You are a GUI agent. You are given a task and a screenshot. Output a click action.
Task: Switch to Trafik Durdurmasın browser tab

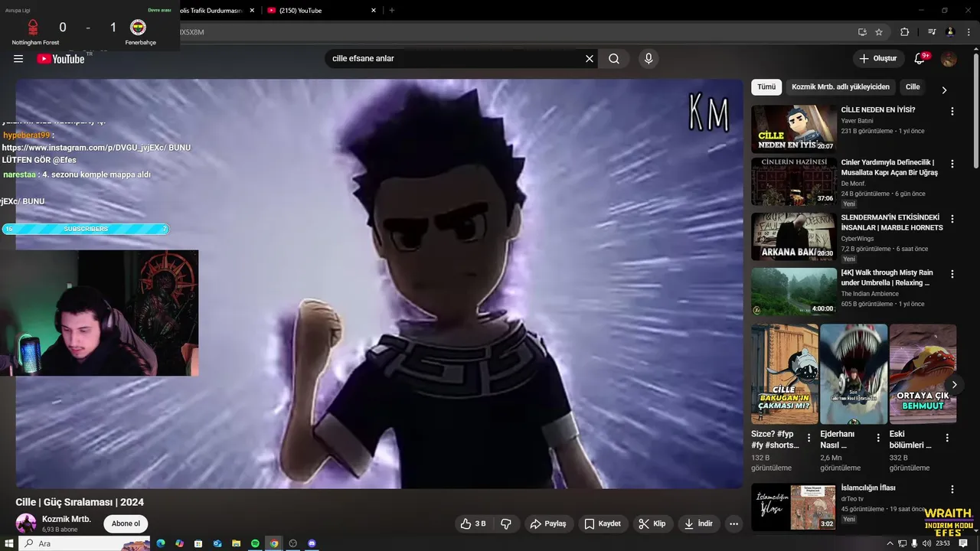pyautogui.click(x=211, y=11)
